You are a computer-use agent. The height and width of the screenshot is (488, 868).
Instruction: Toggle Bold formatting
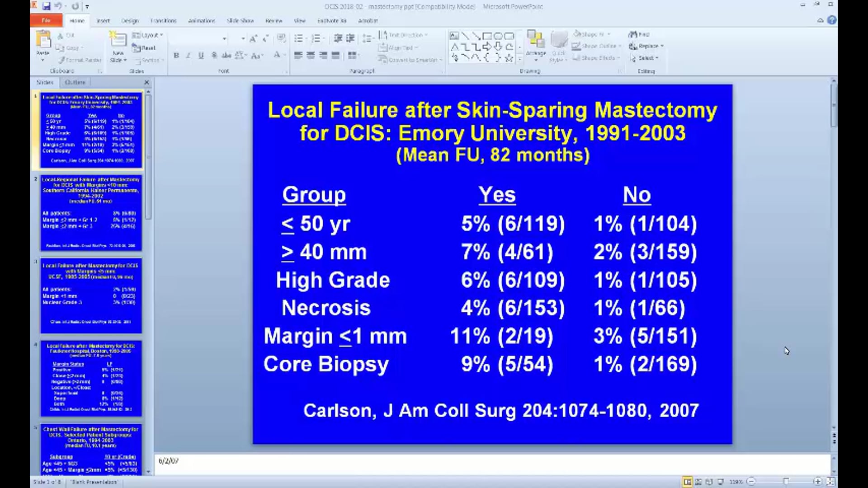point(176,55)
